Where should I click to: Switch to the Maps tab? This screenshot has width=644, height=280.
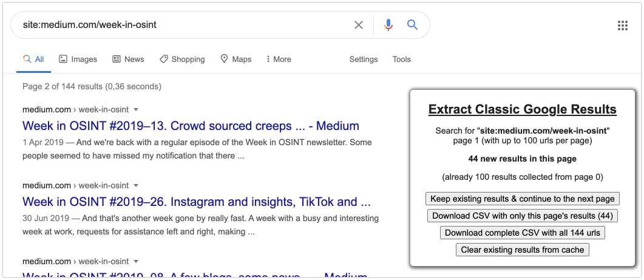[236, 59]
